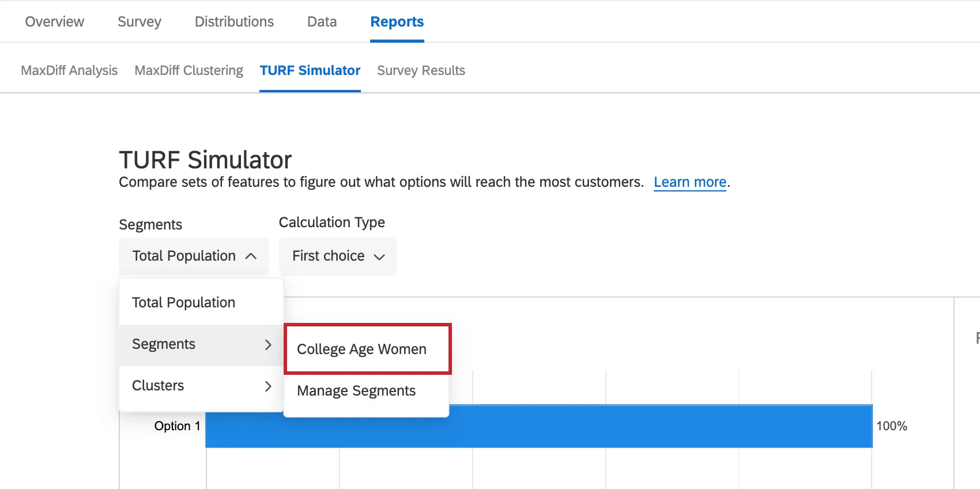Switch to the Survey Results tab
The width and height of the screenshot is (980, 489).
(x=421, y=70)
